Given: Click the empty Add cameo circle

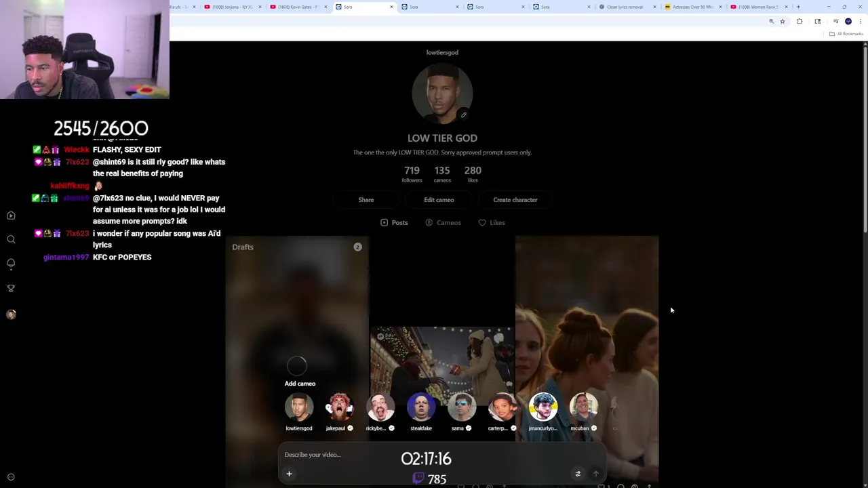Looking at the screenshot, I should [296, 366].
